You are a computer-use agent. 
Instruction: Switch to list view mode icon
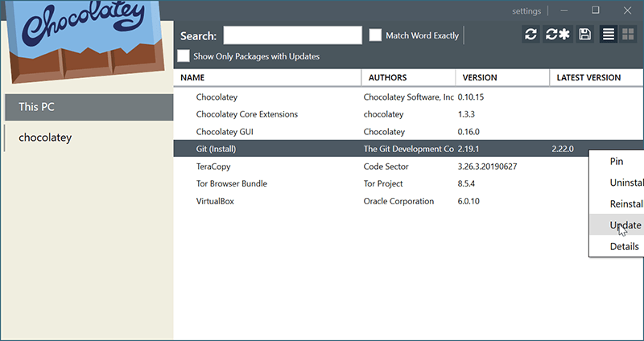609,35
